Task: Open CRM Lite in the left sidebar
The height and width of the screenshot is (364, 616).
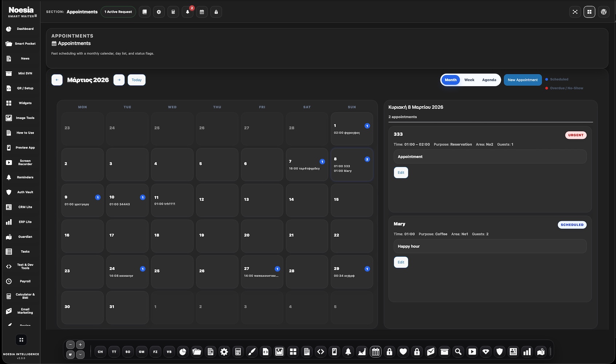Action: click(x=20, y=207)
